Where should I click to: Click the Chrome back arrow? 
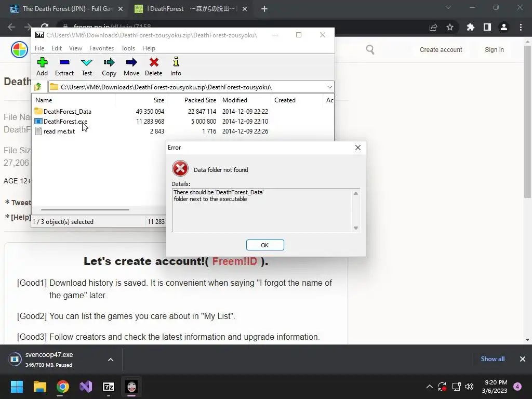coord(11,27)
